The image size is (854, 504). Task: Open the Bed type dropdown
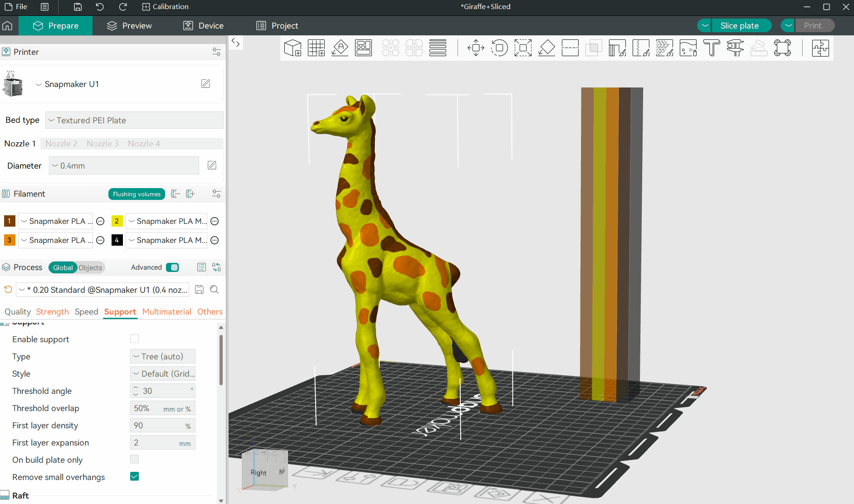(x=134, y=120)
